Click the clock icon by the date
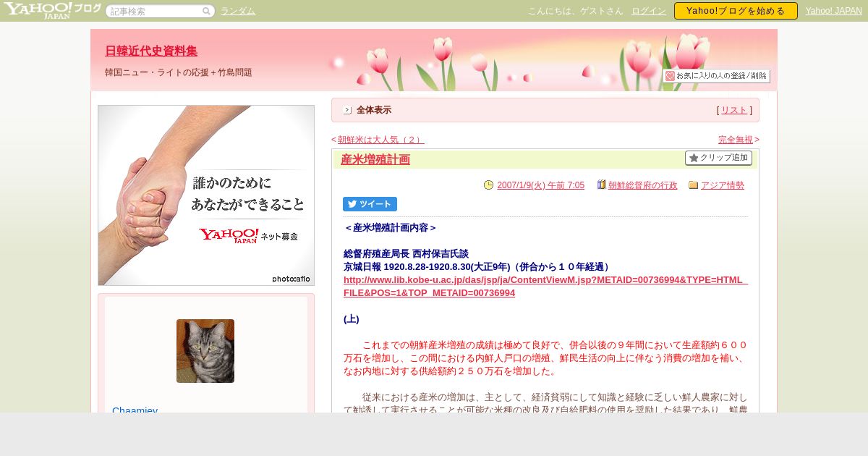Viewport: 868px width, 456px height. pos(488,185)
